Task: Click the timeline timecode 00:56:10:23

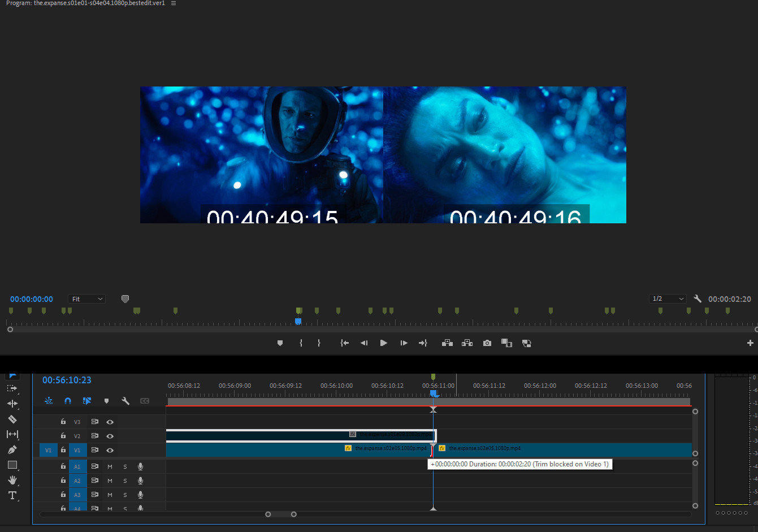Action: tap(67, 380)
